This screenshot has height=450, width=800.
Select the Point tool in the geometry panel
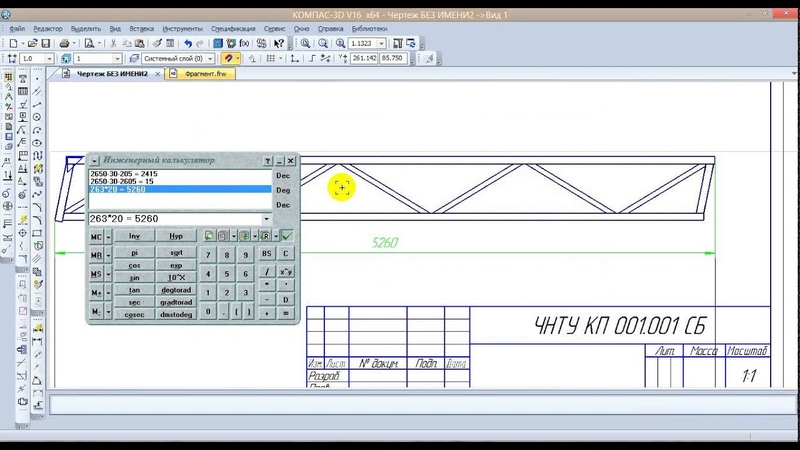[x=37, y=79]
